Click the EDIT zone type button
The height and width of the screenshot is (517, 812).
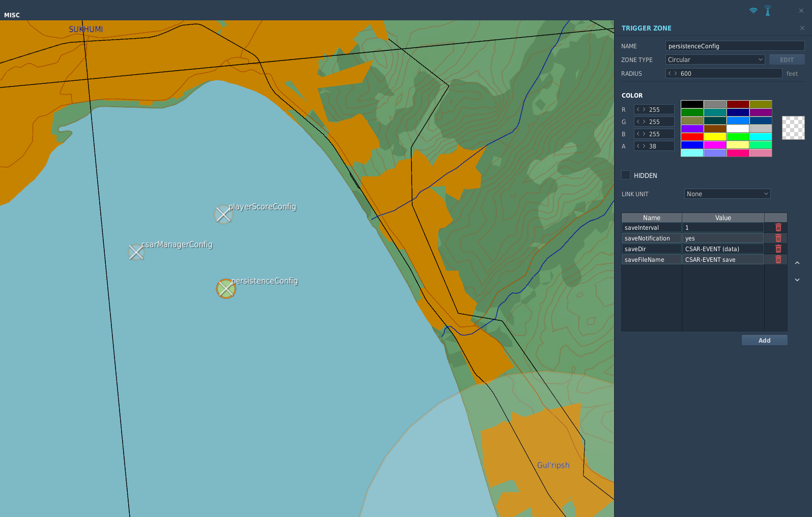pos(787,59)
